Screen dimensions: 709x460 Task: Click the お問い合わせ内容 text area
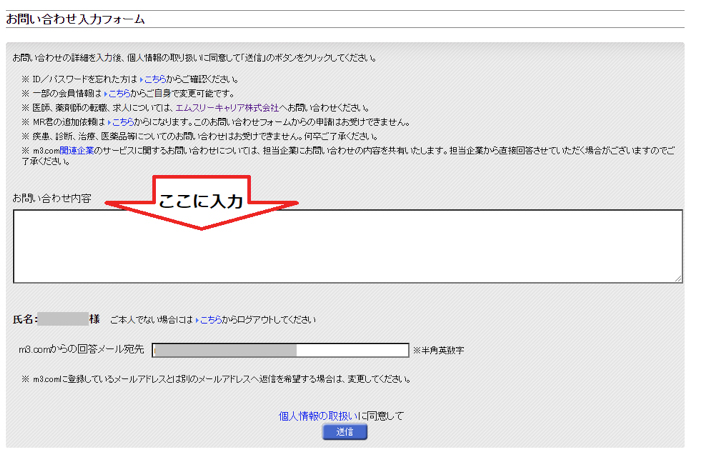tap(348, 247)
